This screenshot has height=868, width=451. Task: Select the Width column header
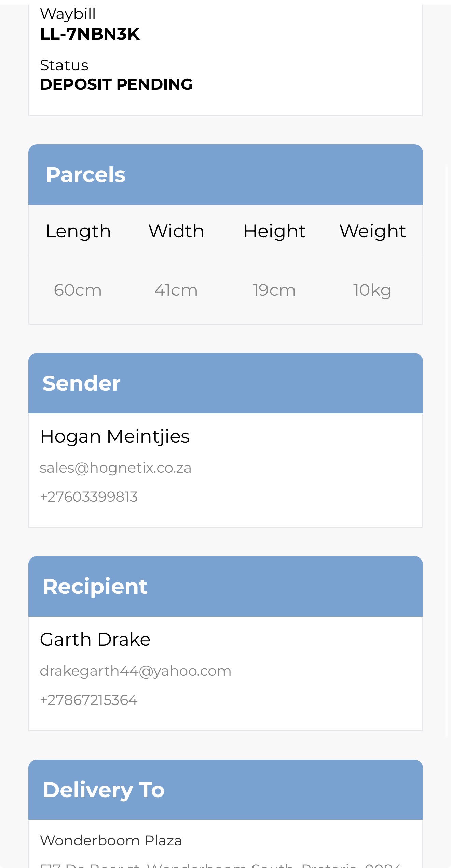click(176, 231)
